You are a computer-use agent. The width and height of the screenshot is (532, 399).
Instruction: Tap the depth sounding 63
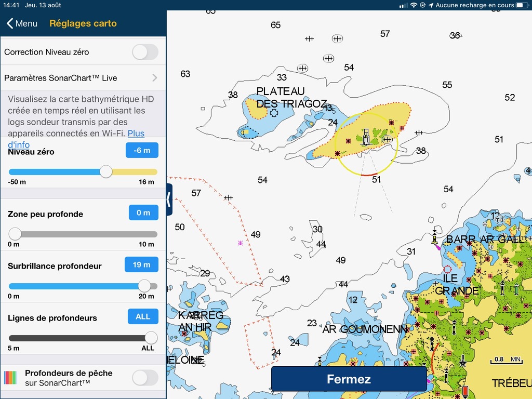(x=185, y=74)
